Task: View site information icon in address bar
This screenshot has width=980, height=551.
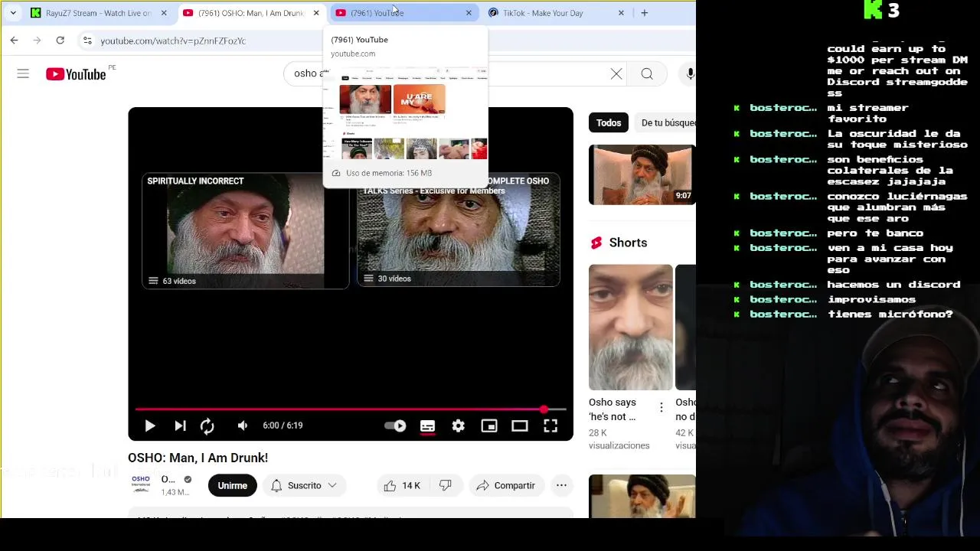Action: coord(87,41)
